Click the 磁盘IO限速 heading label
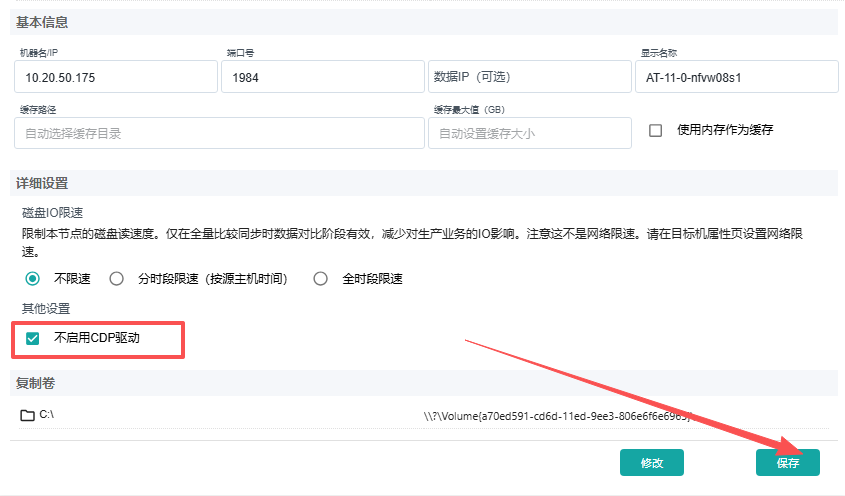Screen dimensions: 845x496 click(52, 213)
